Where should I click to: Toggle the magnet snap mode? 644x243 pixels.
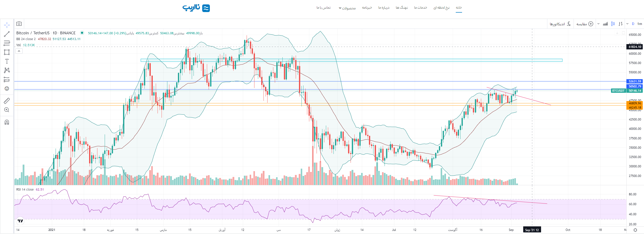point(7,122)
